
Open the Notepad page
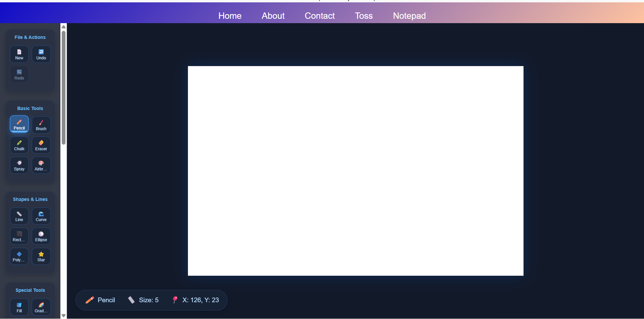point(409,15)
